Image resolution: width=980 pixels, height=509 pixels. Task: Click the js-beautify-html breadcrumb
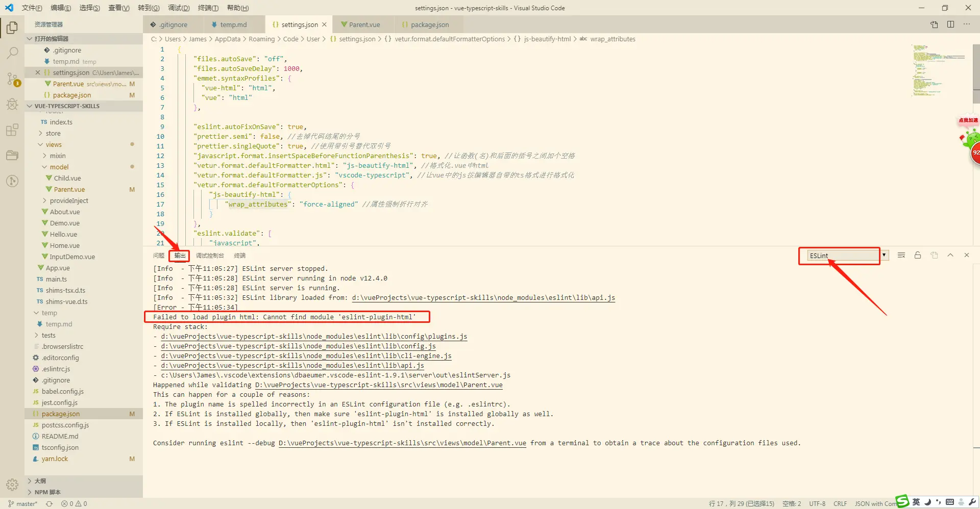[x=547, y=39]
